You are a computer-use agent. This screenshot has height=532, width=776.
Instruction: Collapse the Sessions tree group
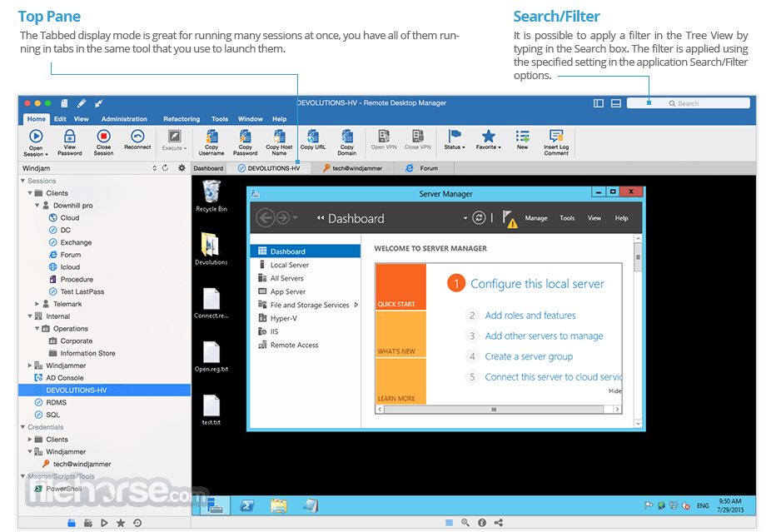22,181
